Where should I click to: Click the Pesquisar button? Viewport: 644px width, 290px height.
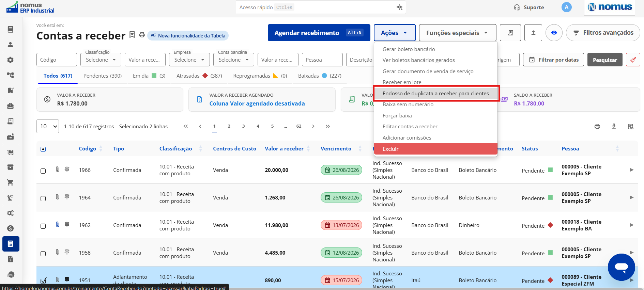605,60
